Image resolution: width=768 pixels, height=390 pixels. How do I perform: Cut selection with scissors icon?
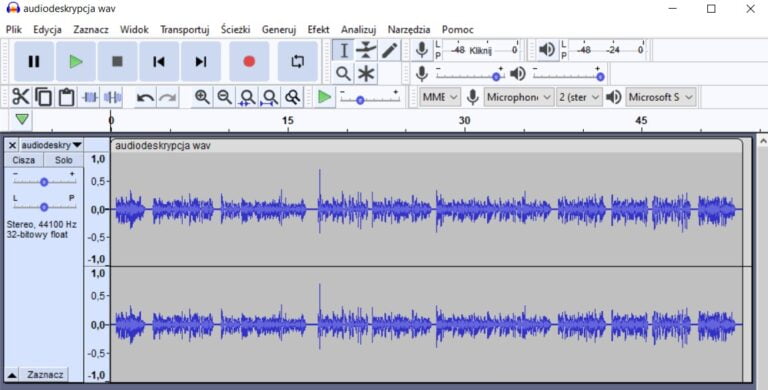tap(21, 97)
